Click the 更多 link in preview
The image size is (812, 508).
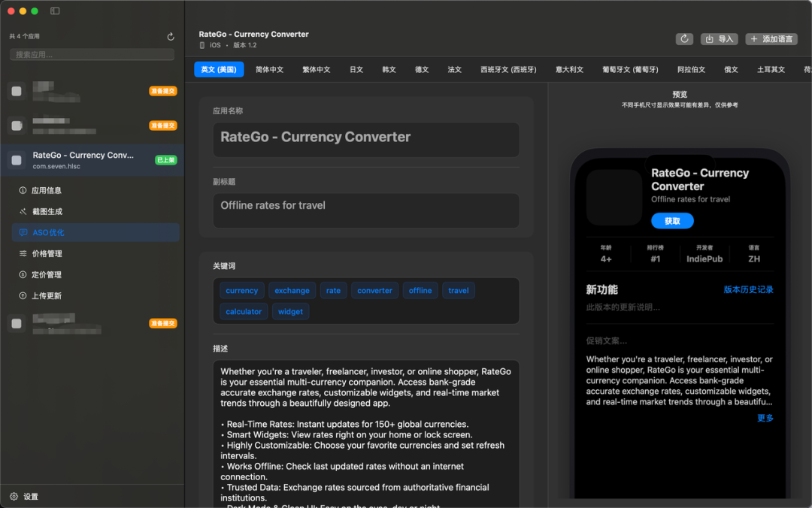(x=765, y=418)
